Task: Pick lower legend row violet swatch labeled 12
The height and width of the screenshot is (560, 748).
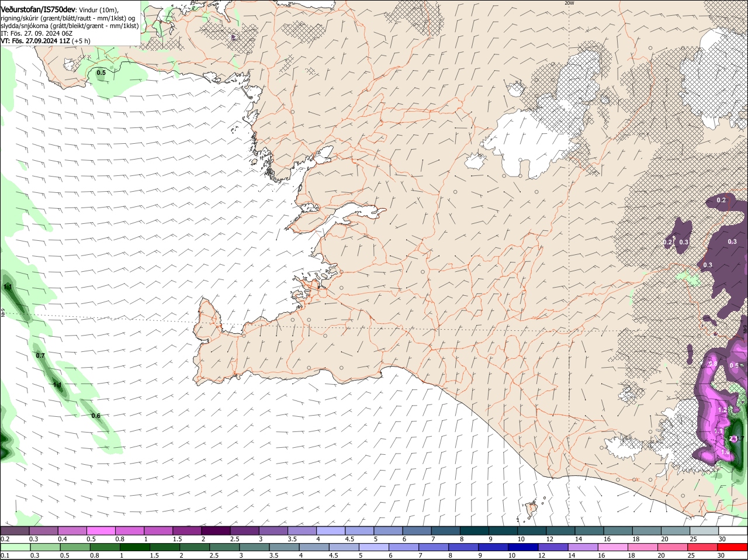Action: pyautogui.click(x=553, y=547)
